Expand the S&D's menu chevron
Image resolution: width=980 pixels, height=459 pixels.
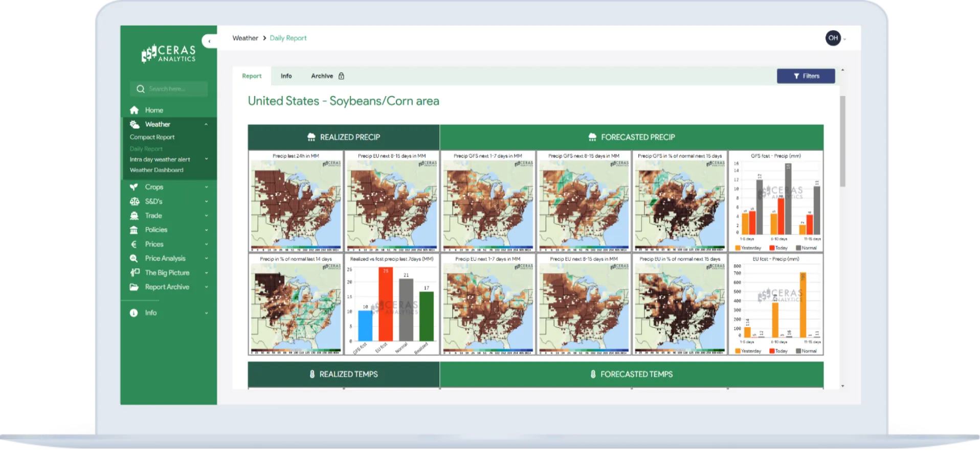pos(206,201)
